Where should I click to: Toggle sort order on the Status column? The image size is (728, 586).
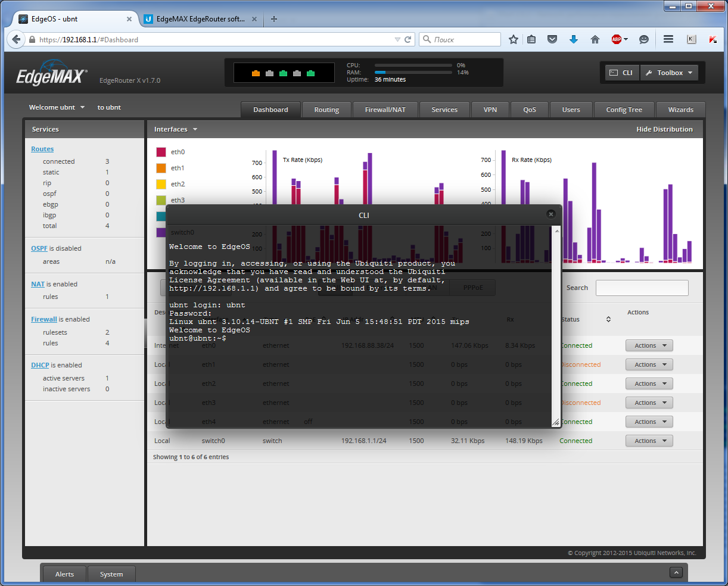point(608,319)
